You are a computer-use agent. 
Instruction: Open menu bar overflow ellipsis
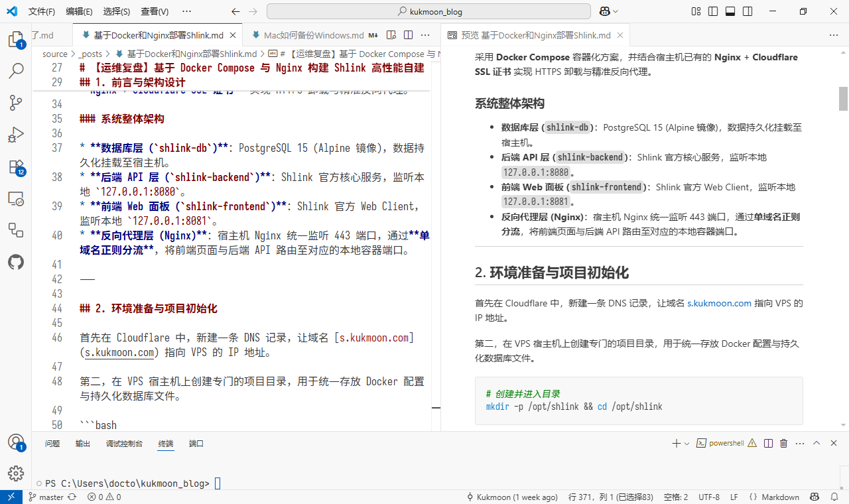tap(186, 11)
